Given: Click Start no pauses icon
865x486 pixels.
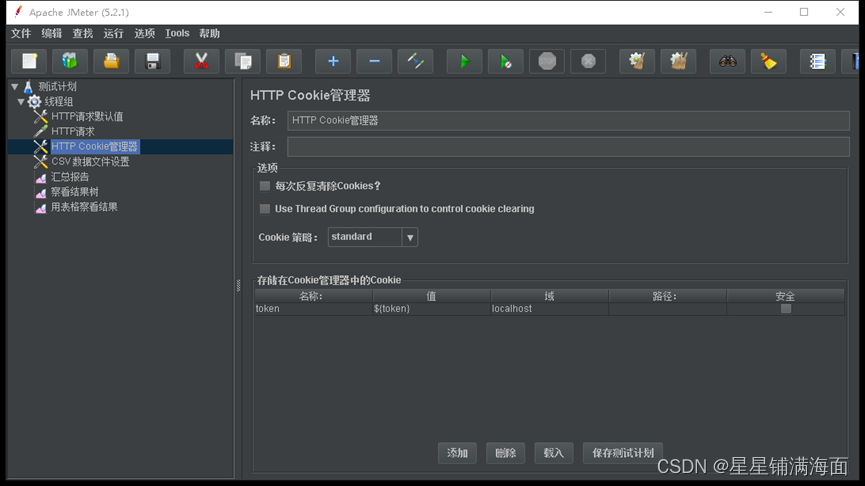Looking at the screenshot, I should [x=505, y=61].
